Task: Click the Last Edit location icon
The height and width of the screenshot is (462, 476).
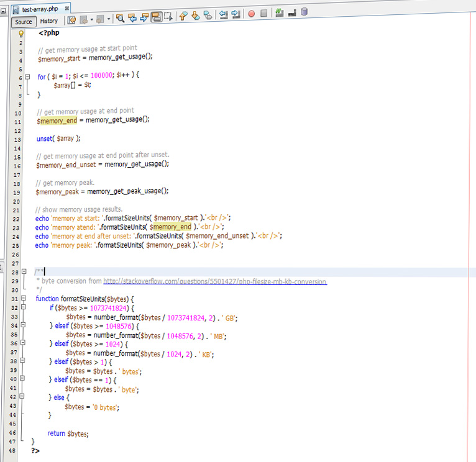Action: point(71,19)
